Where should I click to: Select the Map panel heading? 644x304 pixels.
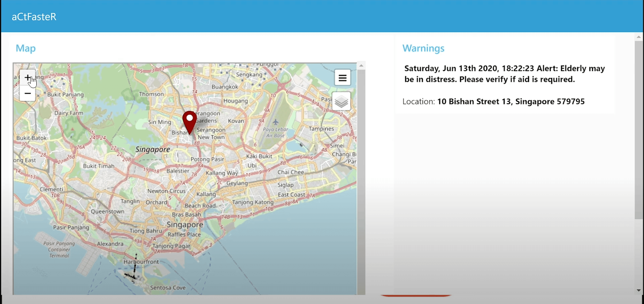pos(26,48)
